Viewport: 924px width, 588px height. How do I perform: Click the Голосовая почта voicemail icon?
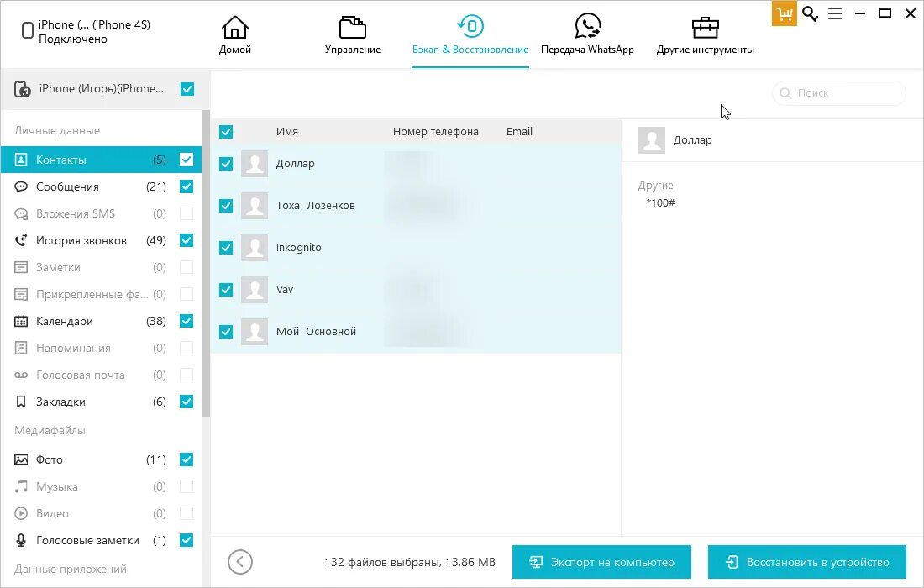click(21, 375)
